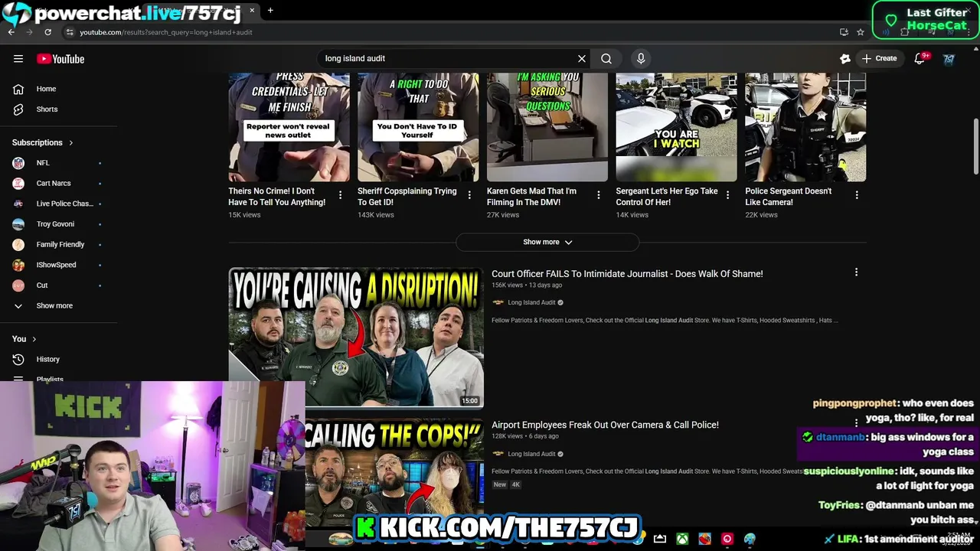
Task: Open options for 'Sheriff Copsplaining' short
Action: pyautogui.click(x=469, y=195)
